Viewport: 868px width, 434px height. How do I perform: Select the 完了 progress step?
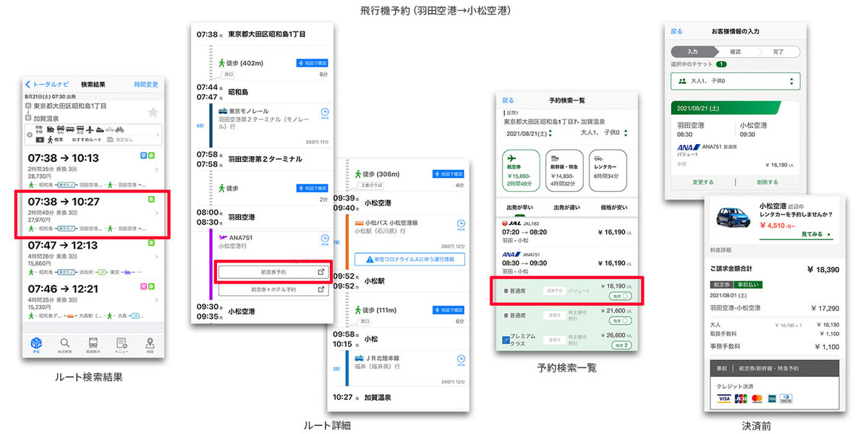778,52
